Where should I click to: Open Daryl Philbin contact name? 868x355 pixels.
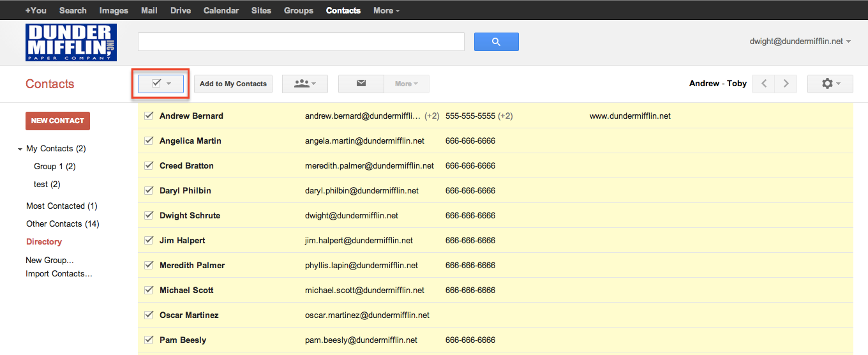(x=185, y=191)
